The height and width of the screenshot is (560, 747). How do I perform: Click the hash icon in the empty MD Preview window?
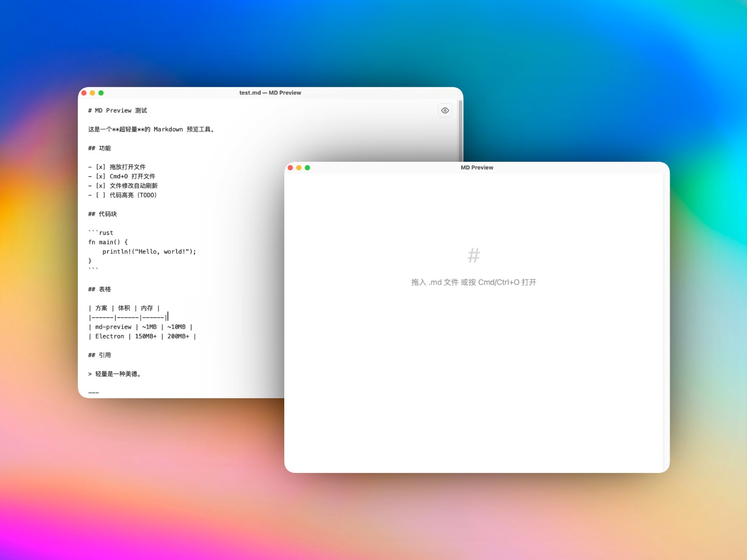(474, 255)
